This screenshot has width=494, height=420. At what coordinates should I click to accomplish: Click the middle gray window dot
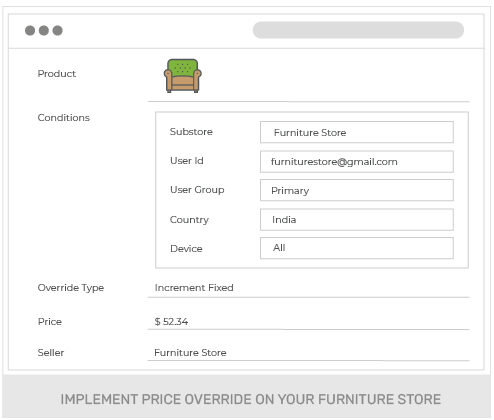click(x=44, y=30)
